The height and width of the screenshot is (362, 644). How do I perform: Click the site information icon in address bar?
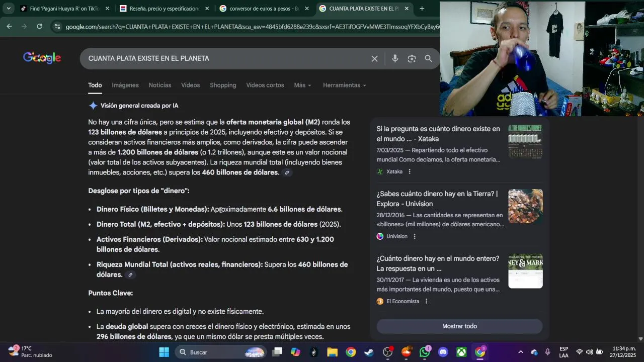[x=57, y=26]
